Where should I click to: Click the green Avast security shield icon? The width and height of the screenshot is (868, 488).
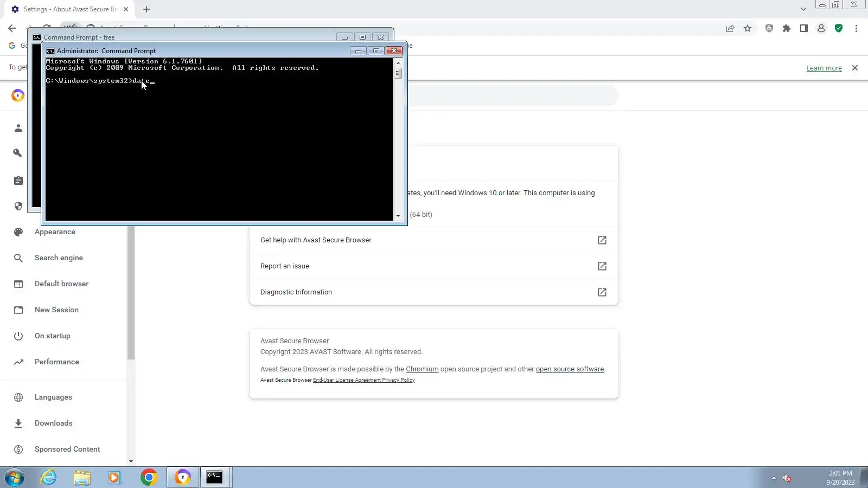click(839, 28)
